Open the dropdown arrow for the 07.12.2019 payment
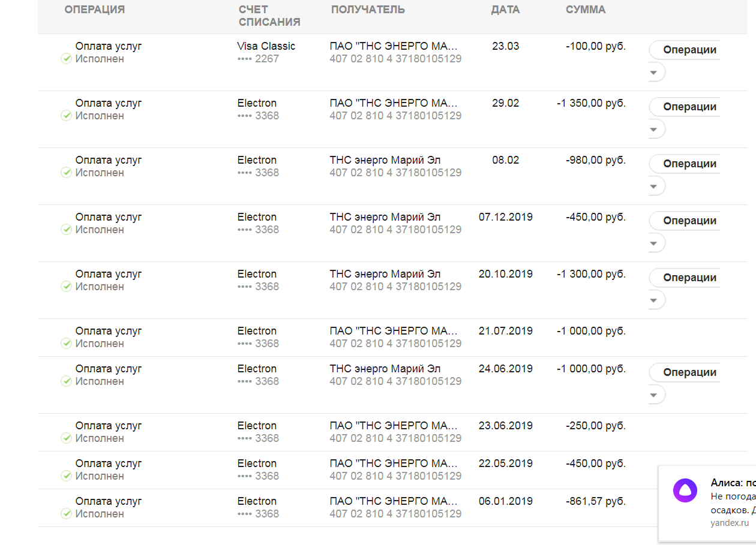The height and width of the screenshot is (545, 756). coord(655,244)
